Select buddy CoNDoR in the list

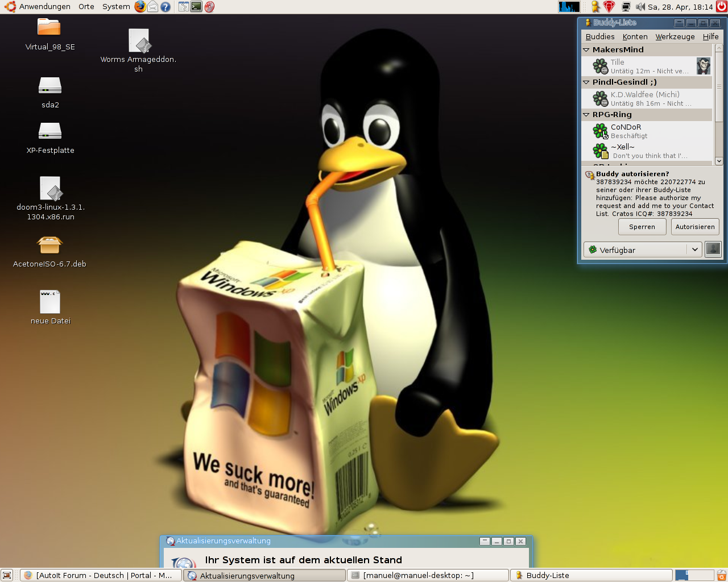click(626, 127)
